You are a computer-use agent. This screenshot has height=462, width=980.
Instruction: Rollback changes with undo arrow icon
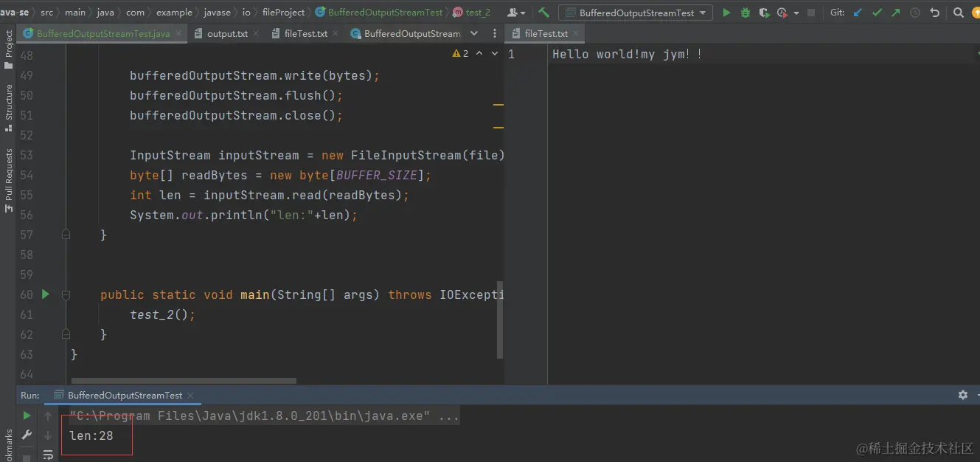(x=934, y=13)
